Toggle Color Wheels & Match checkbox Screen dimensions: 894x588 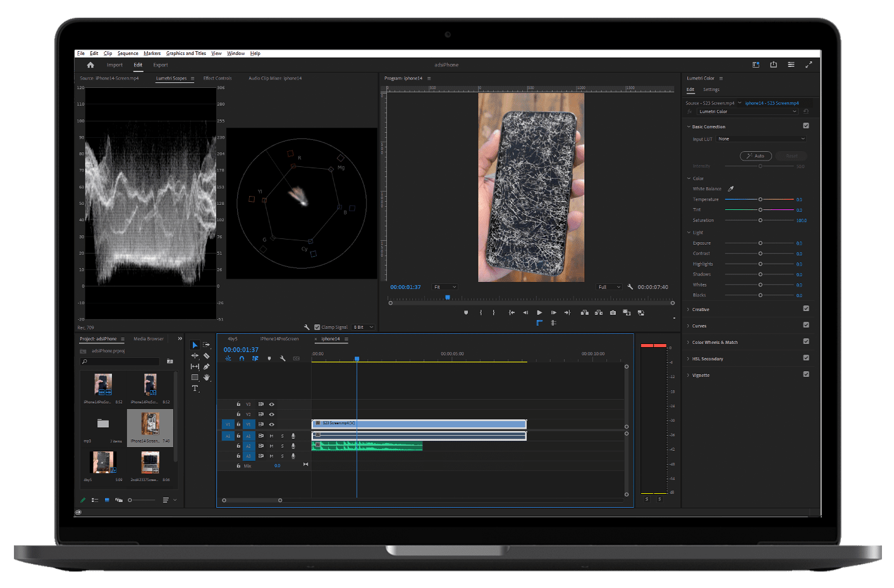coord(806,341)
